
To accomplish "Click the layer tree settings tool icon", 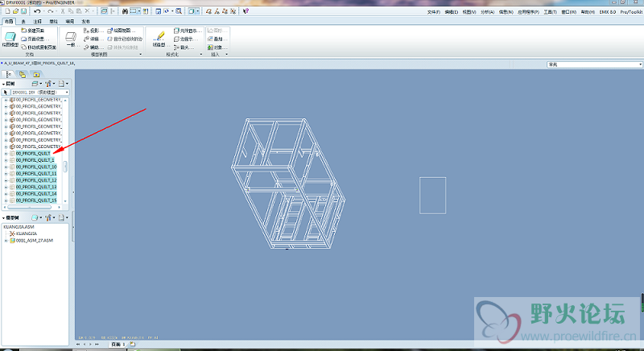I will 48,84.
